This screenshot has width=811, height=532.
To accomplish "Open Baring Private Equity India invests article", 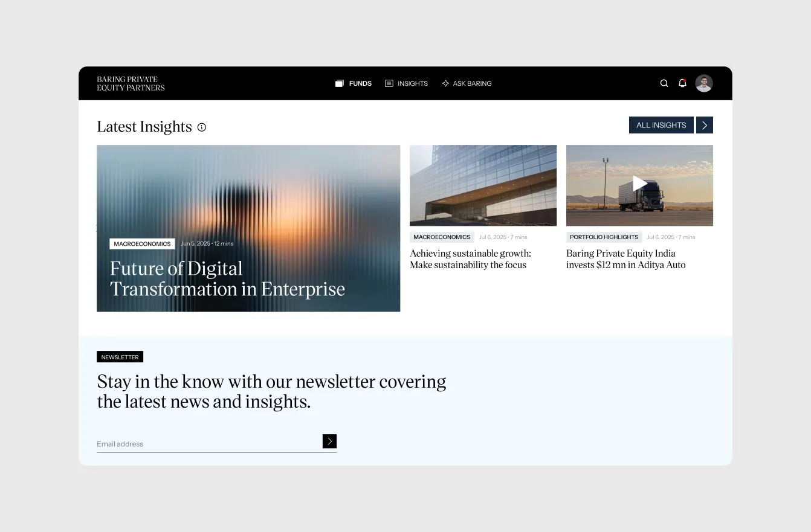I will [x=625, y=259].
